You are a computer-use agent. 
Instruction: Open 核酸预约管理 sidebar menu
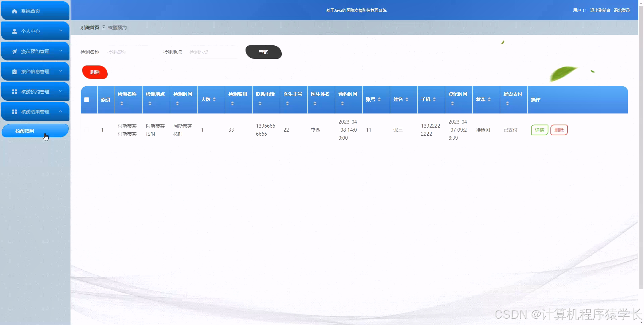tap(35, 91)
